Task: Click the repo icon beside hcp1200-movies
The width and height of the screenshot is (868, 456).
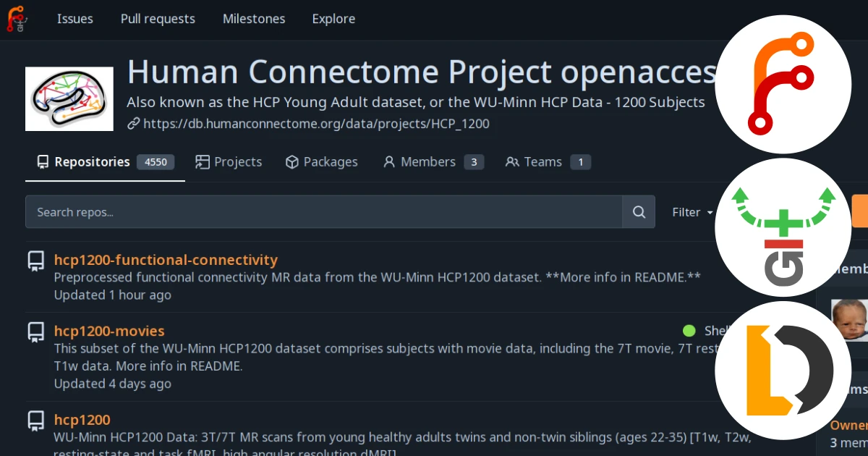Action: coord(35,332)
